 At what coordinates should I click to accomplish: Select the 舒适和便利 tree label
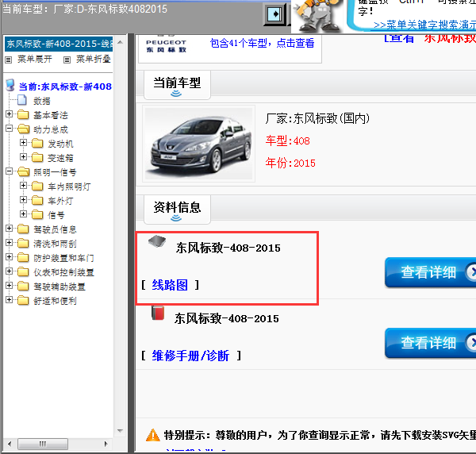tap(55, 301)
